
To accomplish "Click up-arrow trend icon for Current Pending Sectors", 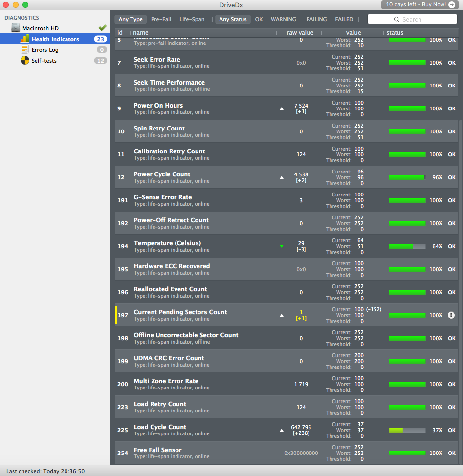I will [282, 315].
